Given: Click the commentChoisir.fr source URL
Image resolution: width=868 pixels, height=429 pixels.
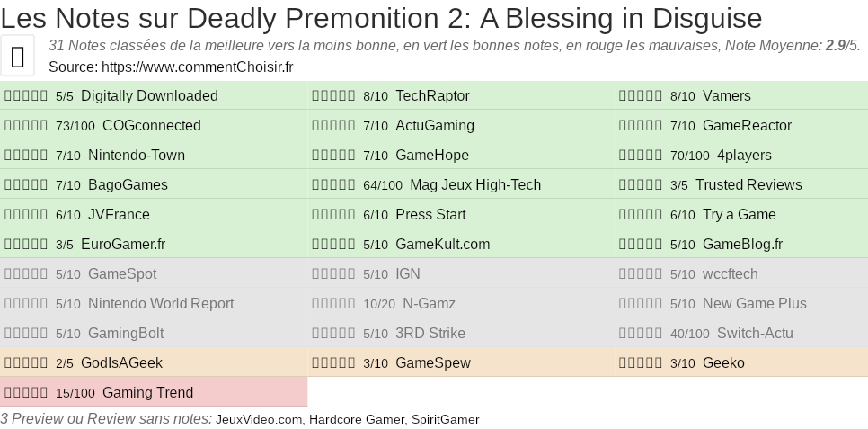Looking at the screenshot, I should pyautogui.click(x=197, y=67).
